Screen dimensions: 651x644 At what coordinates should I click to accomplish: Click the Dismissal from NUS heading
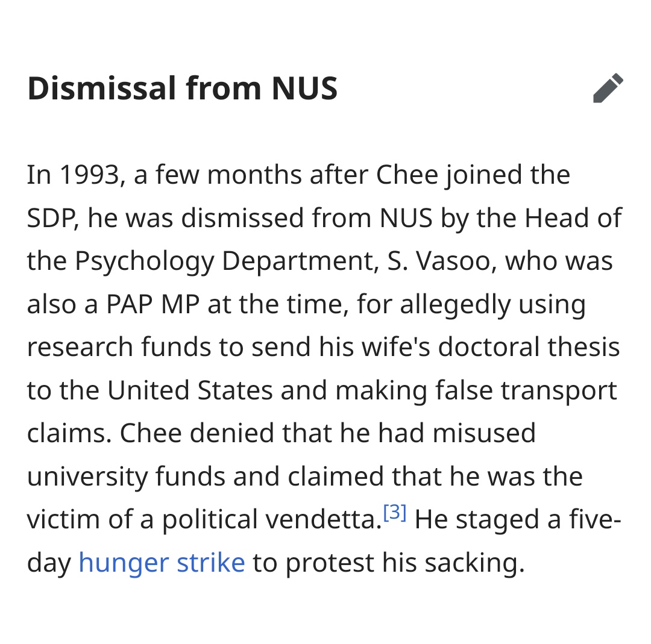coord(182,89)
